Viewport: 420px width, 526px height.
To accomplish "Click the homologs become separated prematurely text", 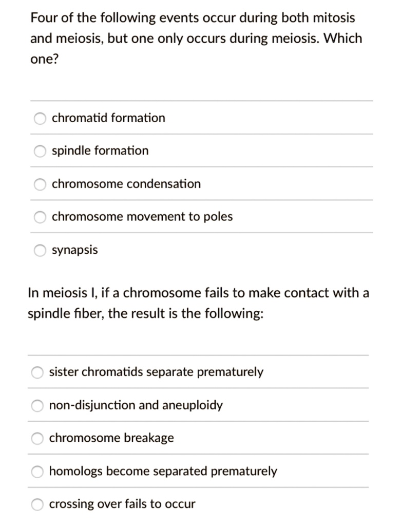I will point(163,472).
